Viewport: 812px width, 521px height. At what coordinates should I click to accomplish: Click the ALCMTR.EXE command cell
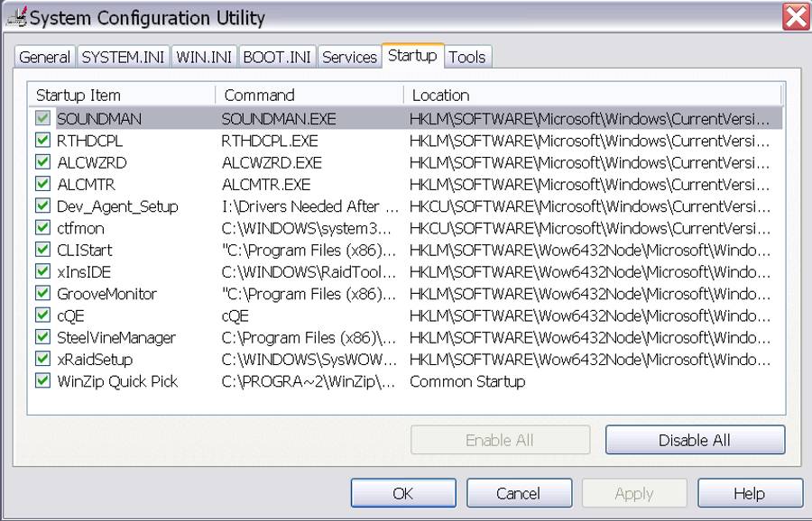tap(266, 184)
